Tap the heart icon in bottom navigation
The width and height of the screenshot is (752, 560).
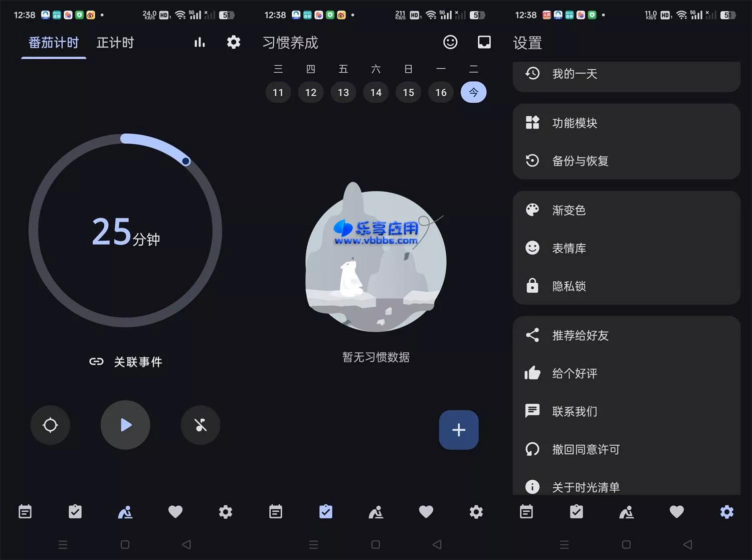point(175,512)
